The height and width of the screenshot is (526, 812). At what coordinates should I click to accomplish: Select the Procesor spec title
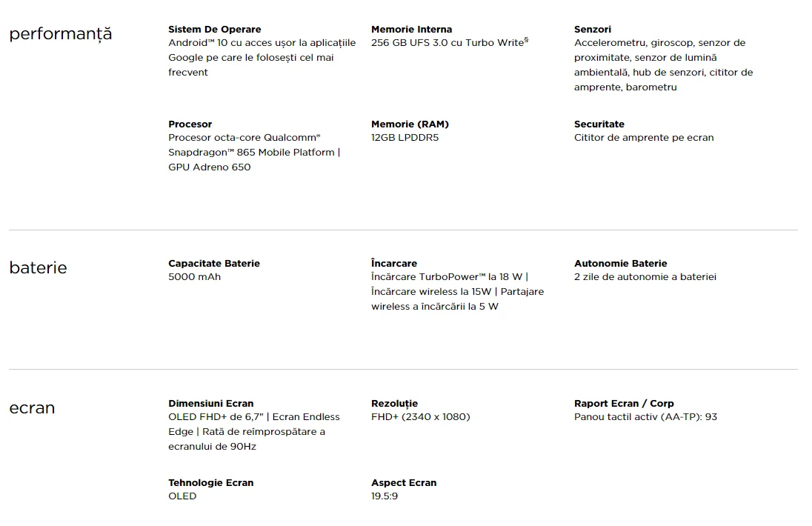190,124
